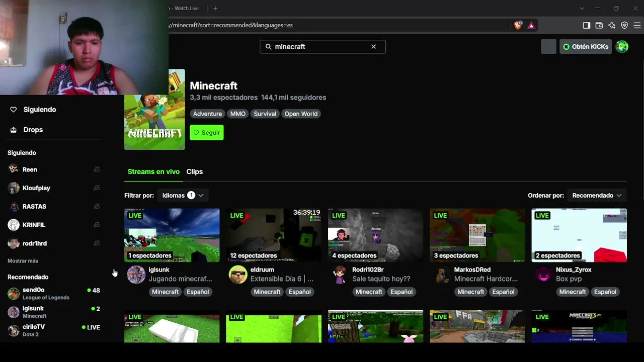Click the offline icon next to Kloufplay
Screen dimensions: 644x362
[x=97, y=188]
